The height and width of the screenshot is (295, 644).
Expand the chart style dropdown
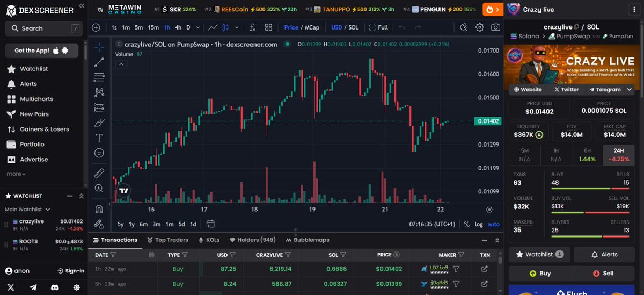[236, 27]
